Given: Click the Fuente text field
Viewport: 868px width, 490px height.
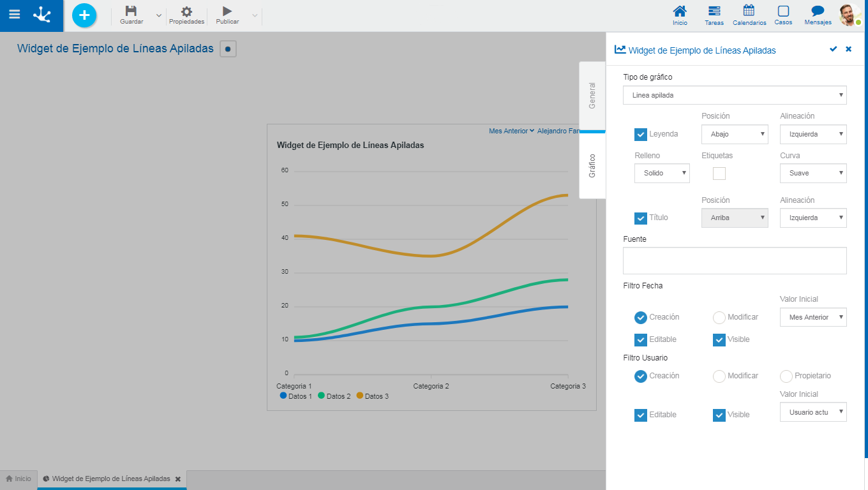Looking at the screenshot, I should [735, 261].
